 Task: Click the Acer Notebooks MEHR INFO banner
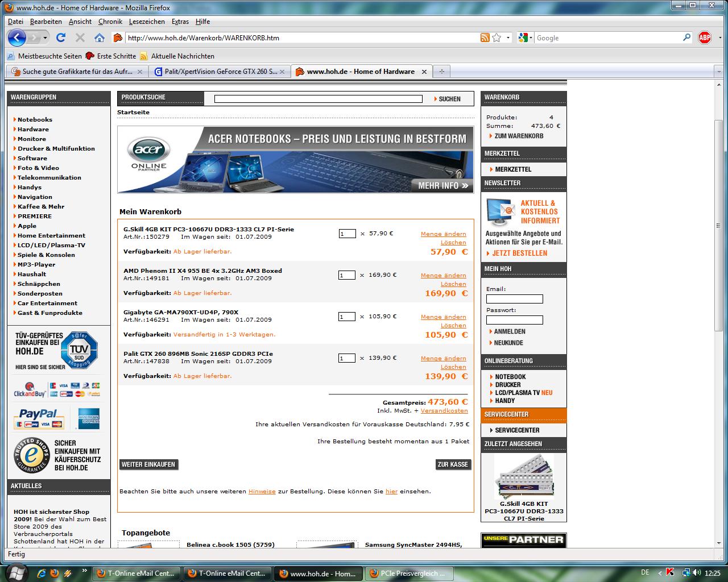coord(443,186)
